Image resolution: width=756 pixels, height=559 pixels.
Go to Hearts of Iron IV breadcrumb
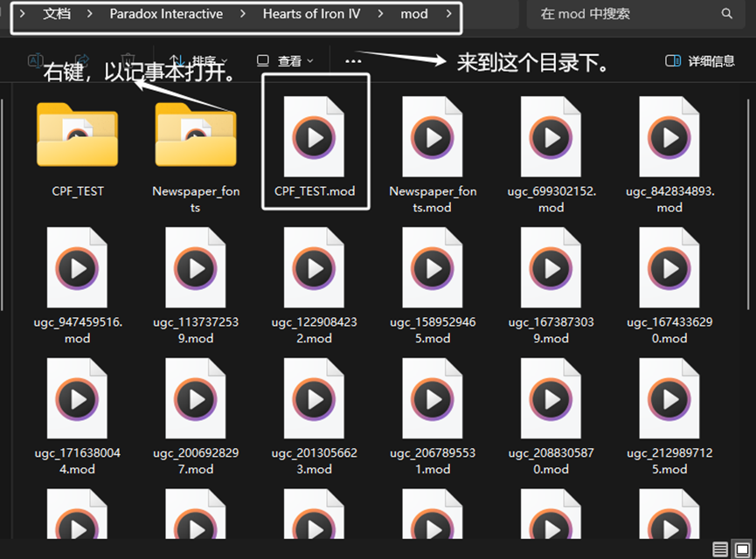[311, 14]
